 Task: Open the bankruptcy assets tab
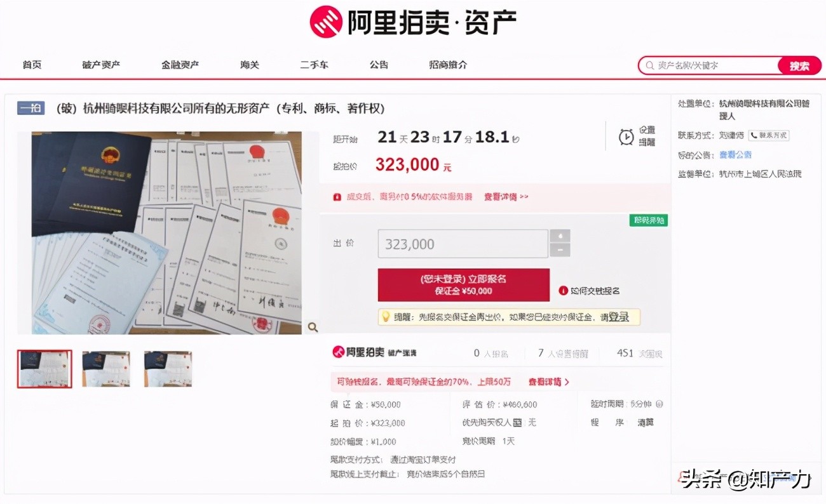101,65
